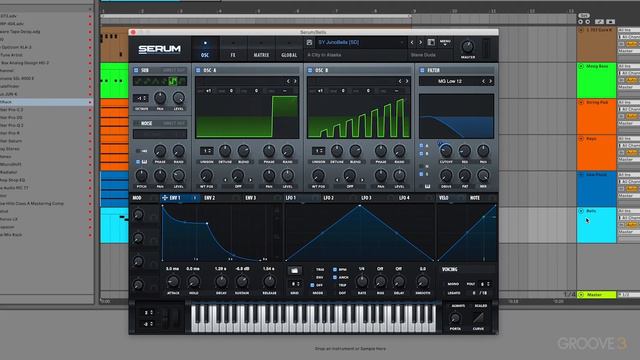The width and height of the screenshot is (640, 360).
Task: Select the Master track in Ableton
Action: click(595, 295)
